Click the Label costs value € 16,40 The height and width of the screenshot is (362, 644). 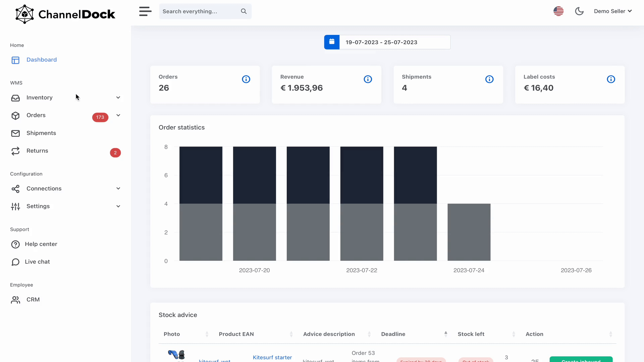(x=539, y=88)
